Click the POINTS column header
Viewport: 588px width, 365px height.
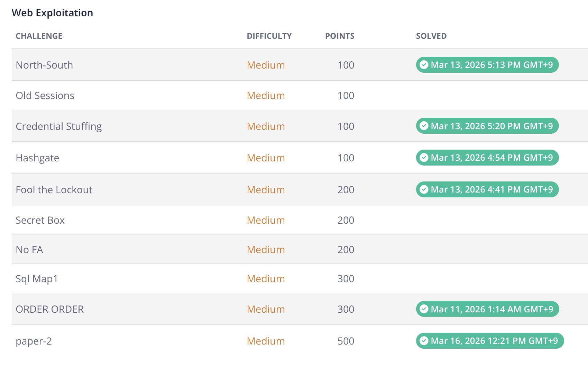[x=340, y=36]
